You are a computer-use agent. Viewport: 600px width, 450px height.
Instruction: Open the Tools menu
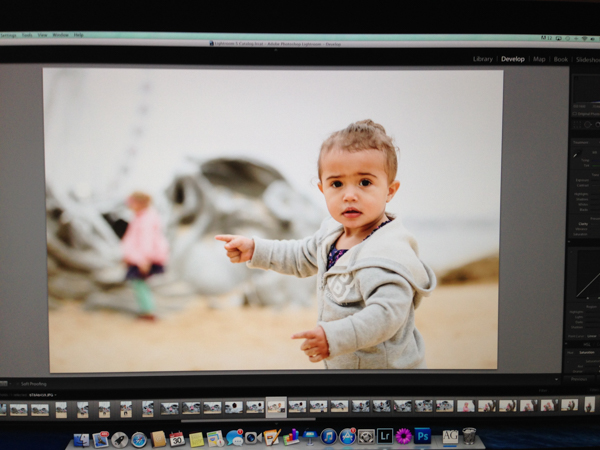pos(27,35)
